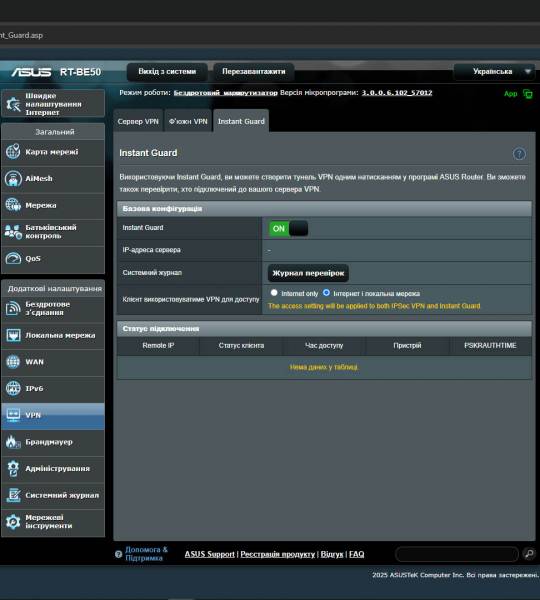Open the Реєстрація продукту link
540x600 pixels.
(x=277, y=554)
